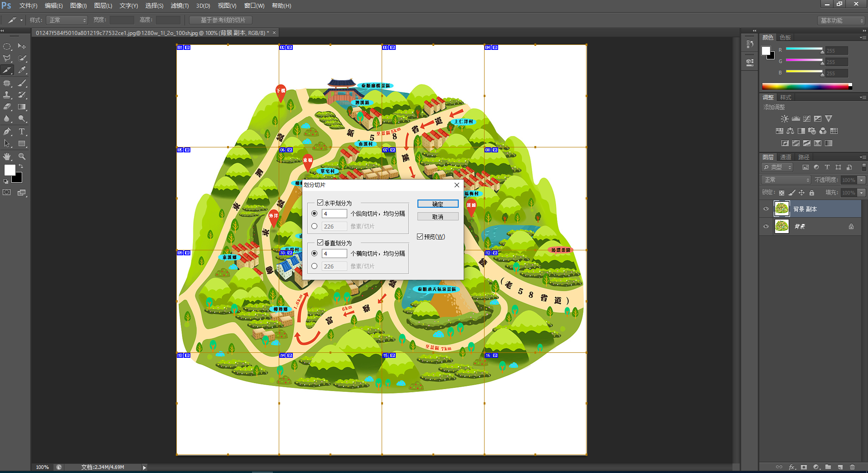The width and height of the screenshot is (868, 473).
Task: Lock transparent pixels in Layers panel
Action: coord(781,193)
